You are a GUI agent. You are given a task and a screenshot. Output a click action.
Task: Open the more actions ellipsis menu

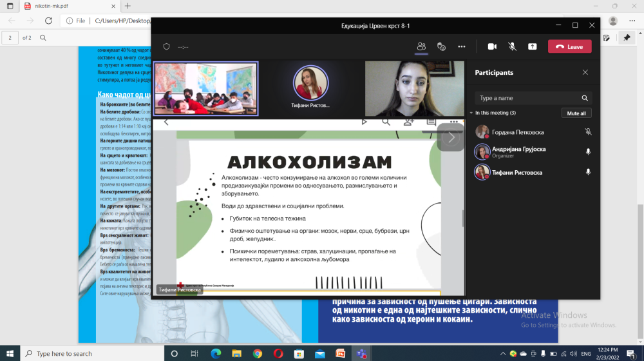pos(461,46)
